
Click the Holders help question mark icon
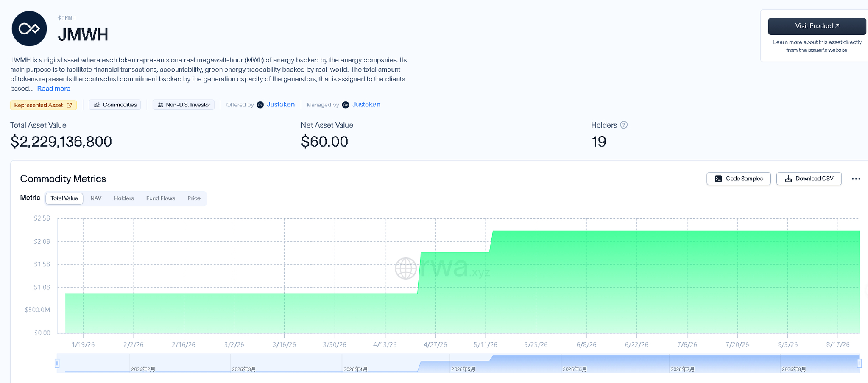[624, 125]
